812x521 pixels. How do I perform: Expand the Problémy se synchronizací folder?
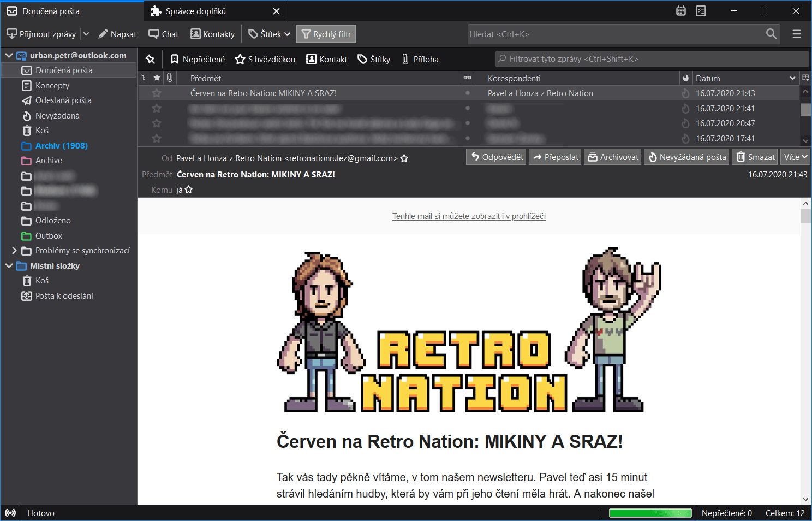(x=14, y=251)
